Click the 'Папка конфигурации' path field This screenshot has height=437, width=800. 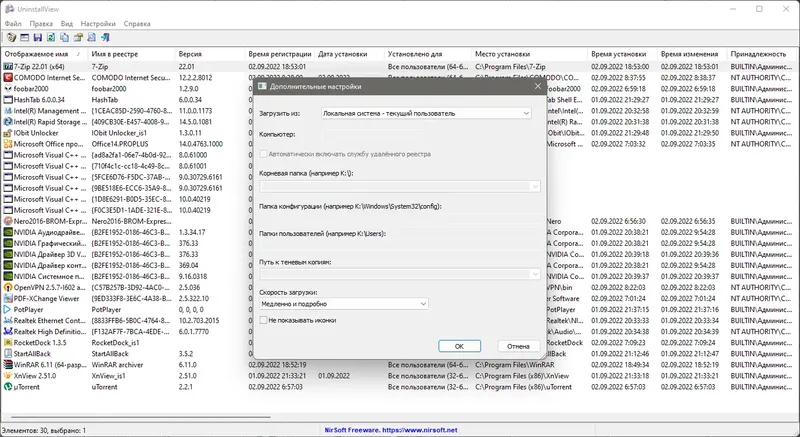click(399, 219)
